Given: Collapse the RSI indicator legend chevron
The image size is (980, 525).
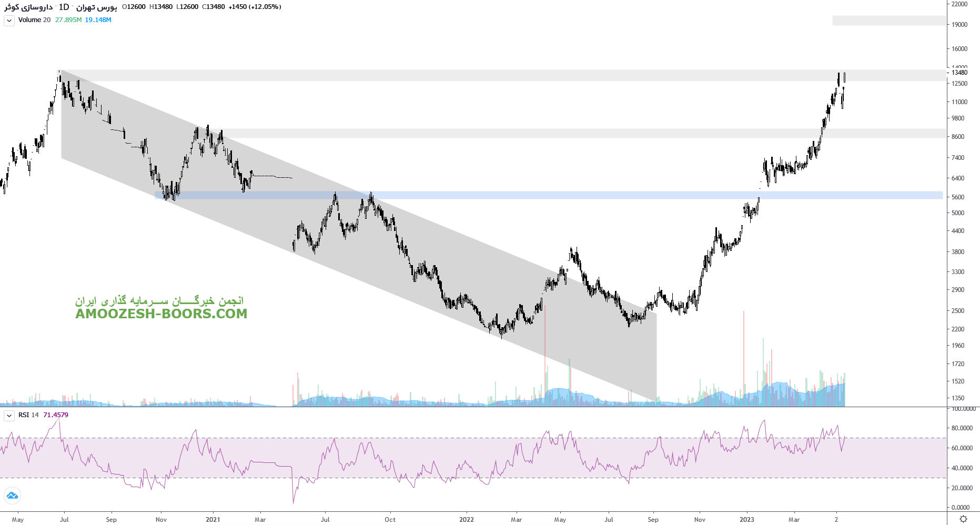Looking at the screenshot, I should 9,416.
